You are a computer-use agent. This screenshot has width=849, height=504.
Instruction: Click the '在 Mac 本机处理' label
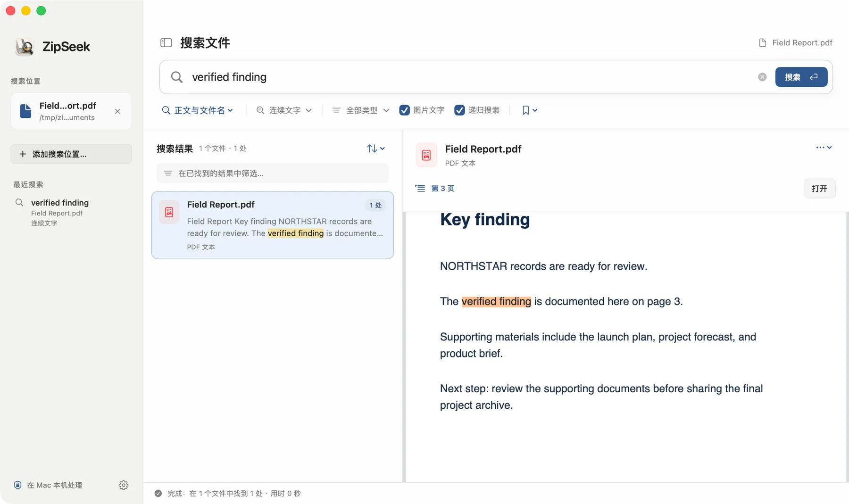click(x=55, y=485)
